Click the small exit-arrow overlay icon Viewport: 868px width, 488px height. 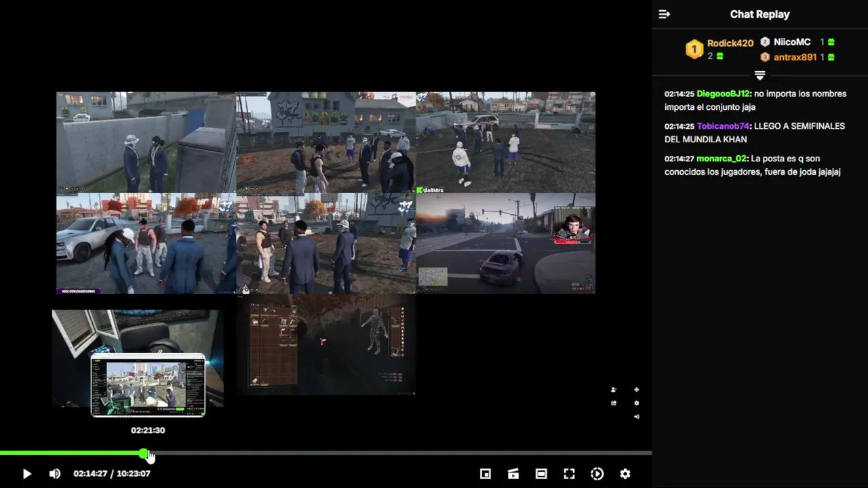point(636,416)
